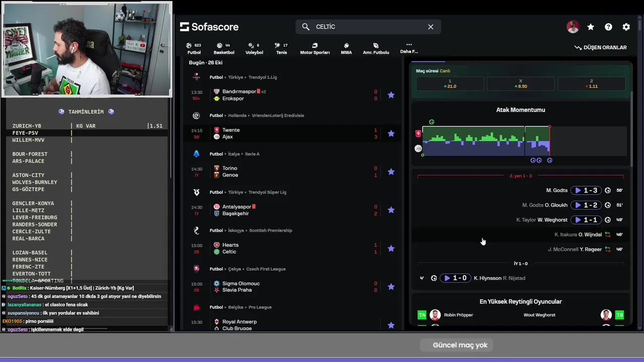Click the last goal marker below momentum graph
The height and width of the screenshot is (362, 644).
pos(549,160)
